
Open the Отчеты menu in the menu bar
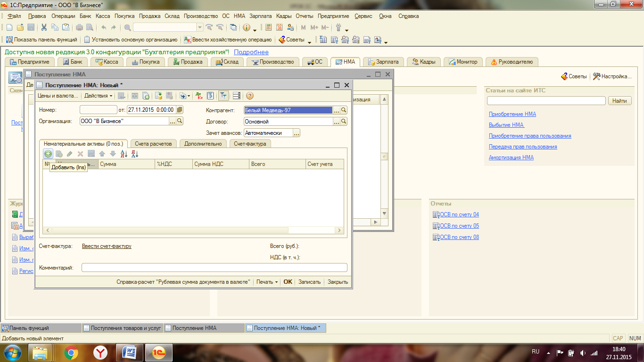305,16
